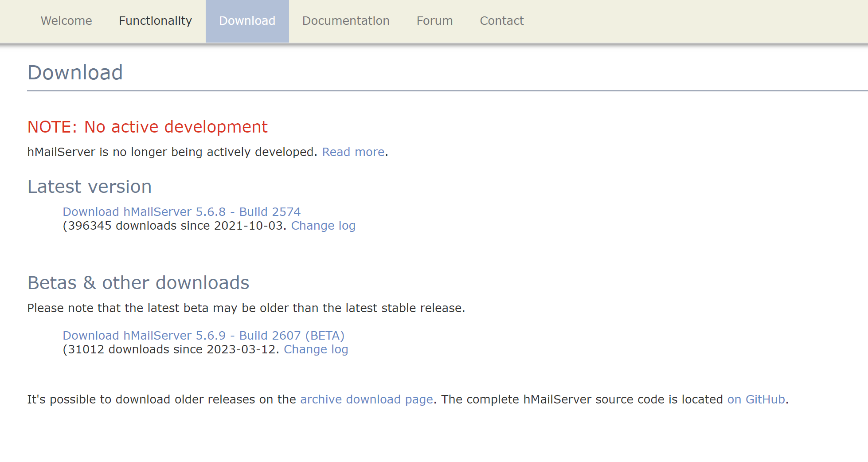Follow the Read more link

coord(353,152)
